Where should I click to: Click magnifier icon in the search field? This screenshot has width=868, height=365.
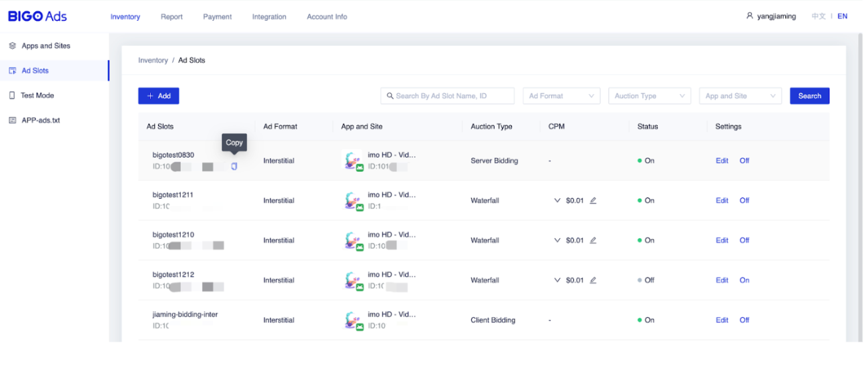point(390,96)
